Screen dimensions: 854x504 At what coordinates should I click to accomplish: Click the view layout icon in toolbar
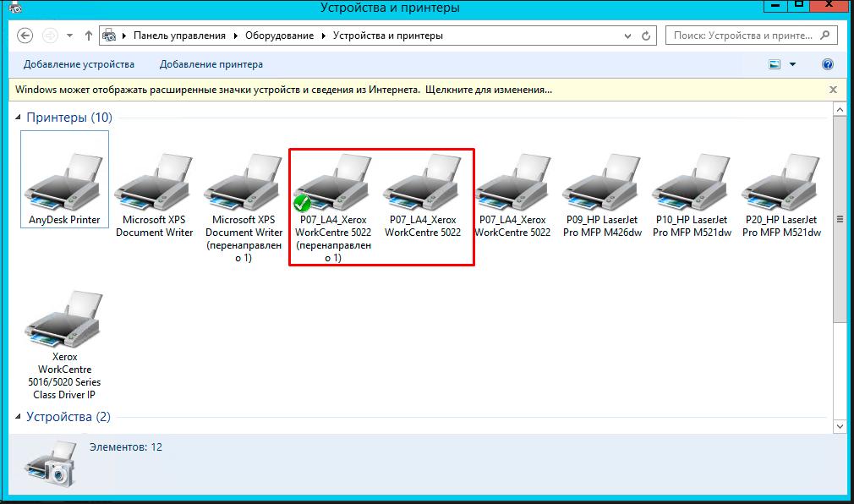coord(775,64)
